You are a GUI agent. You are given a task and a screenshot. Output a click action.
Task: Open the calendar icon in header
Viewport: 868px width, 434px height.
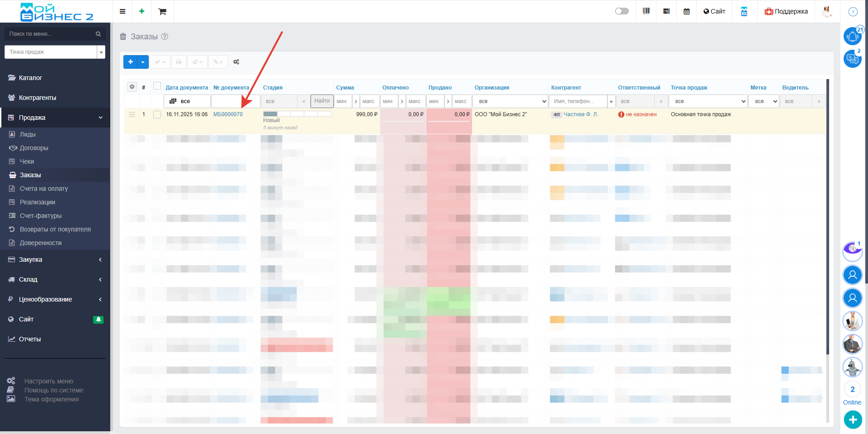(x=686, y=11)
